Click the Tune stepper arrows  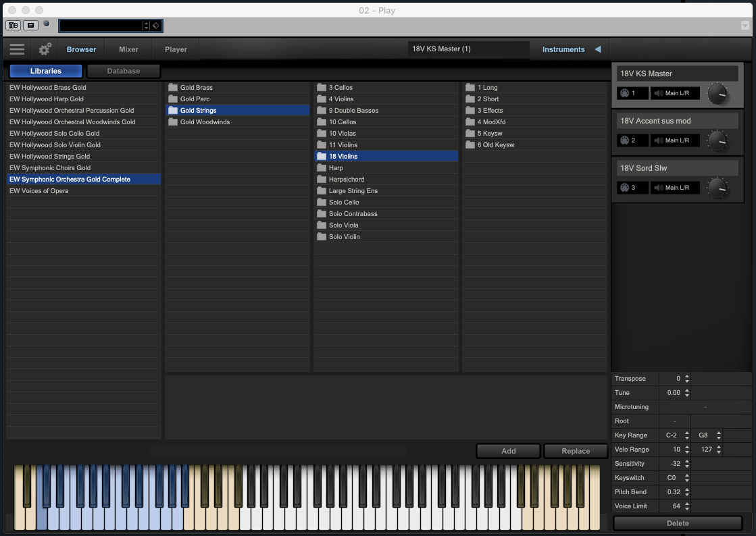pos(687,392)
